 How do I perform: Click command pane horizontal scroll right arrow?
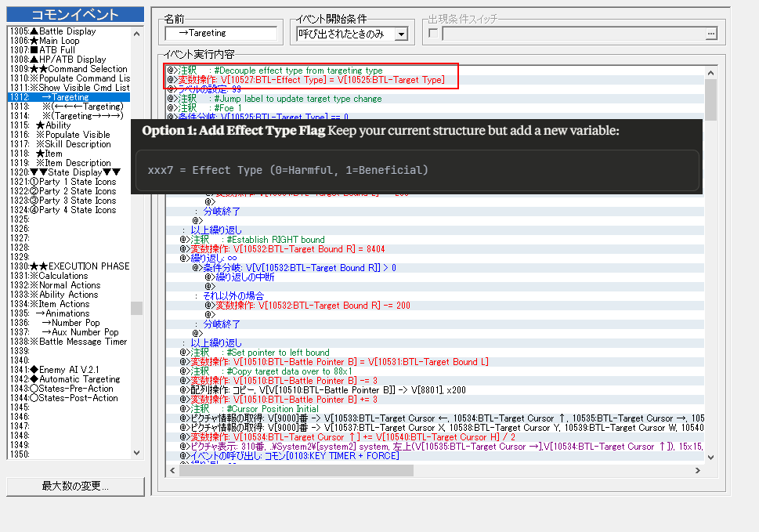click(698, 470)
